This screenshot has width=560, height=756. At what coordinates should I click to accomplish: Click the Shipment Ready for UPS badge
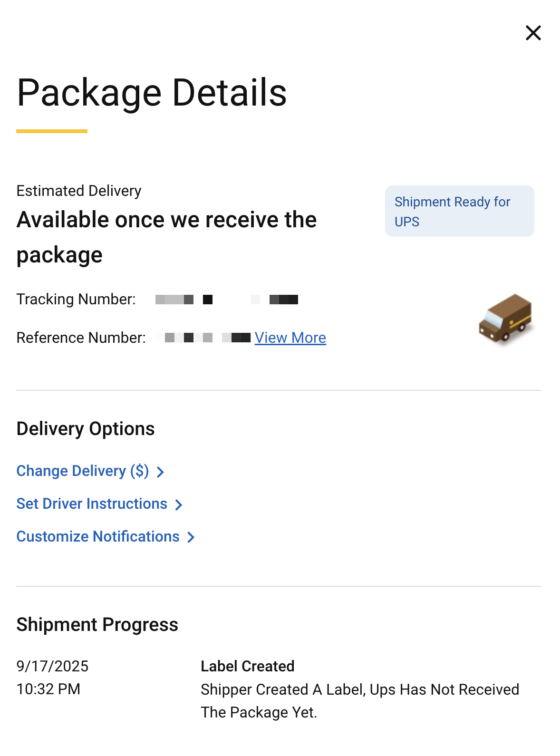pyautogui.click(x=459, y=211)
